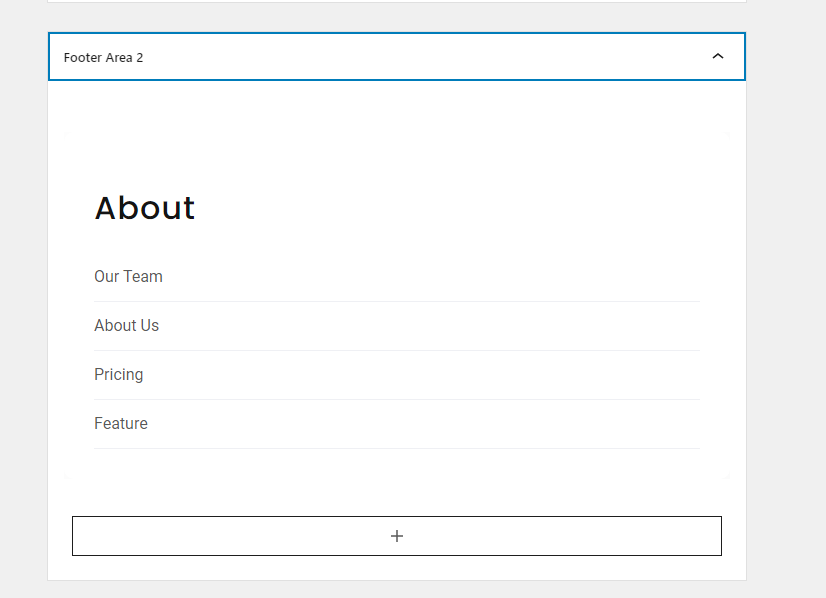Screen dimensions: 826x598
Task: Click the empty middle of the Footer Area 2 header
Action: click(421, 57)
